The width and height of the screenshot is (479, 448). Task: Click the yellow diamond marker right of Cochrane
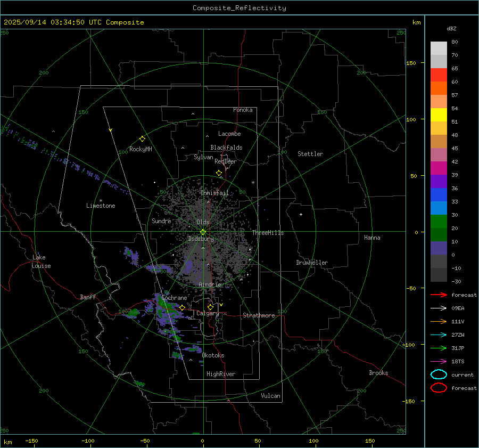click(x=183, y=308)
